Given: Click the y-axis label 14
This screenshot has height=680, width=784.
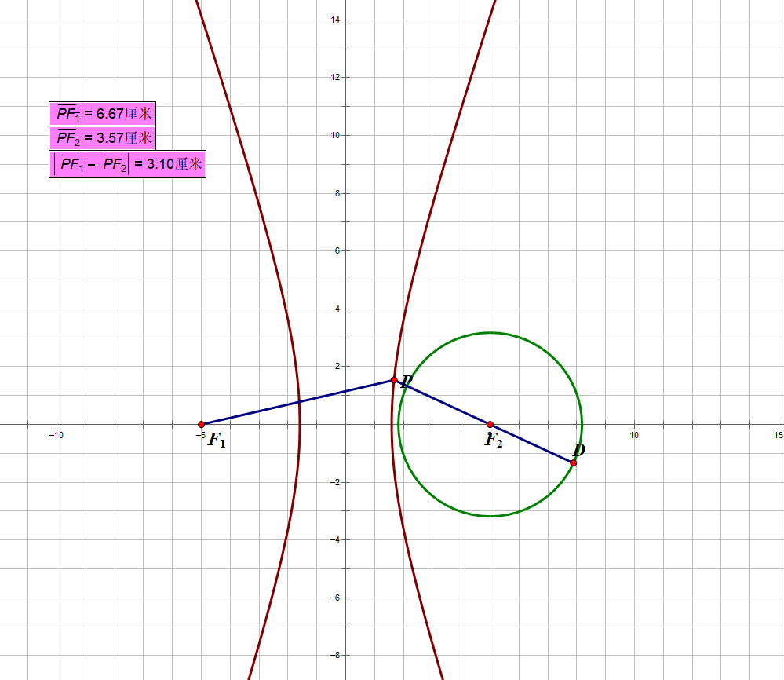Looking at the screenshot, I should click(335, 20).
